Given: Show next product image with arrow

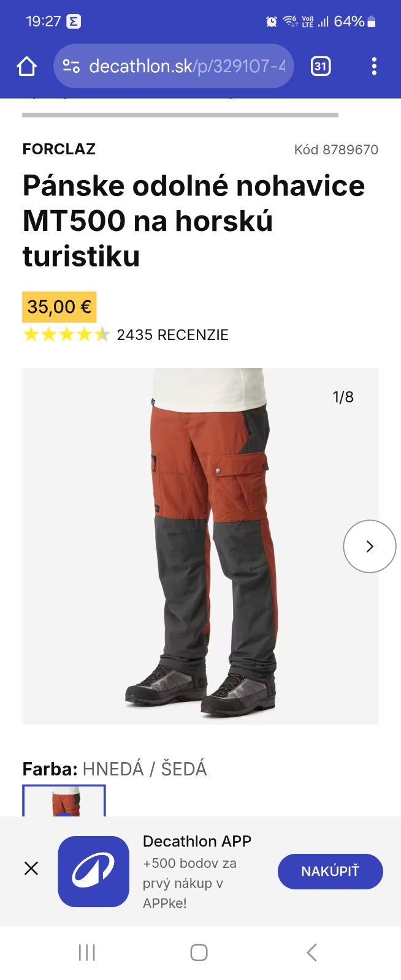Looking at the screenshot, I should 370,546.
